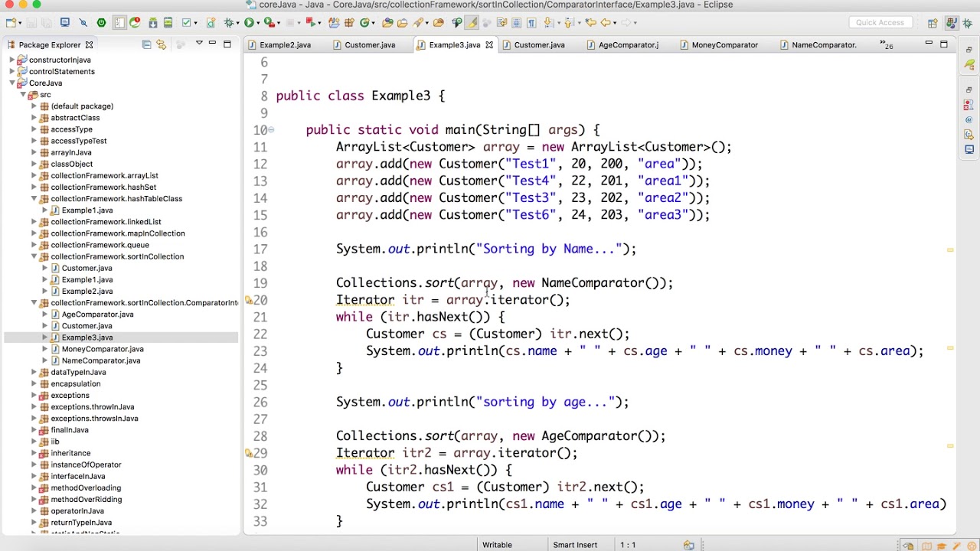Select the Package Explorer tab
This screenshot has width=980, height=551.
[49, 45]
